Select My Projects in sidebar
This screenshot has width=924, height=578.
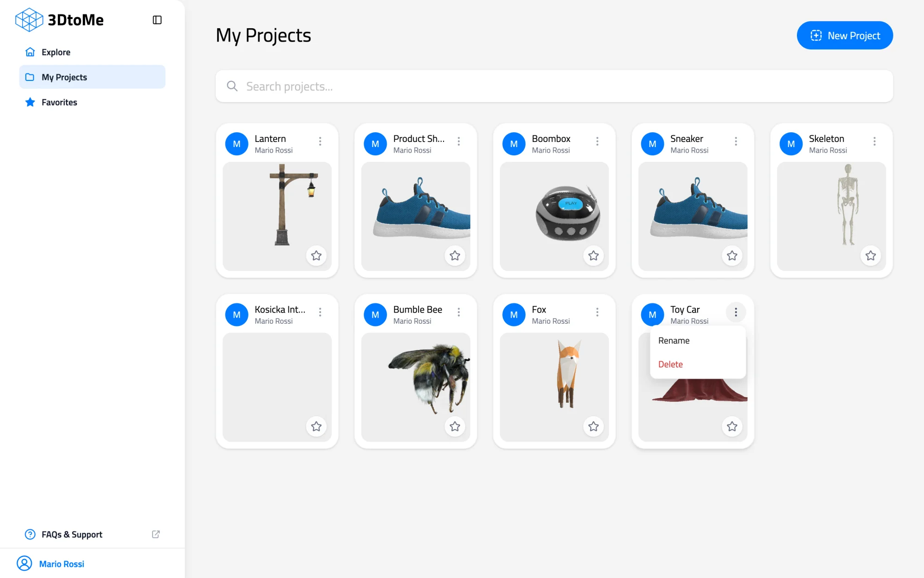92,77
